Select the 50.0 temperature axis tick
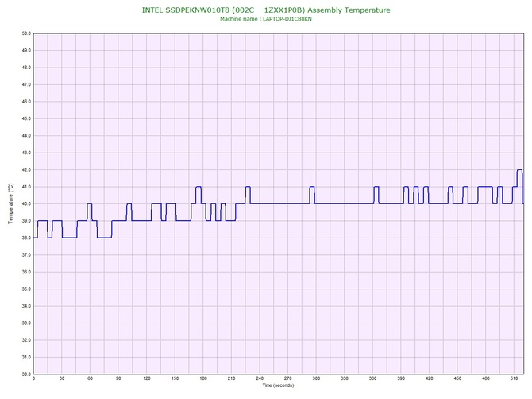The image size is (532, 399). [26, 33]
